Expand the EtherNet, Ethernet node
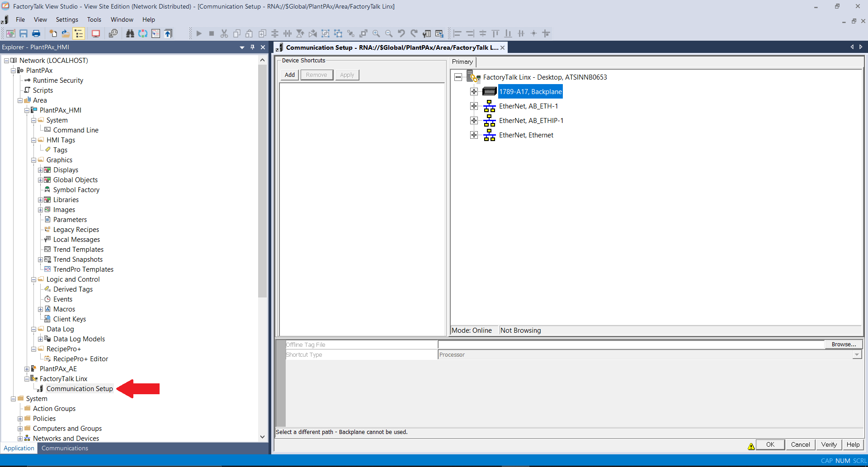Screen dimensions: 868x467 tap(474, 135)
